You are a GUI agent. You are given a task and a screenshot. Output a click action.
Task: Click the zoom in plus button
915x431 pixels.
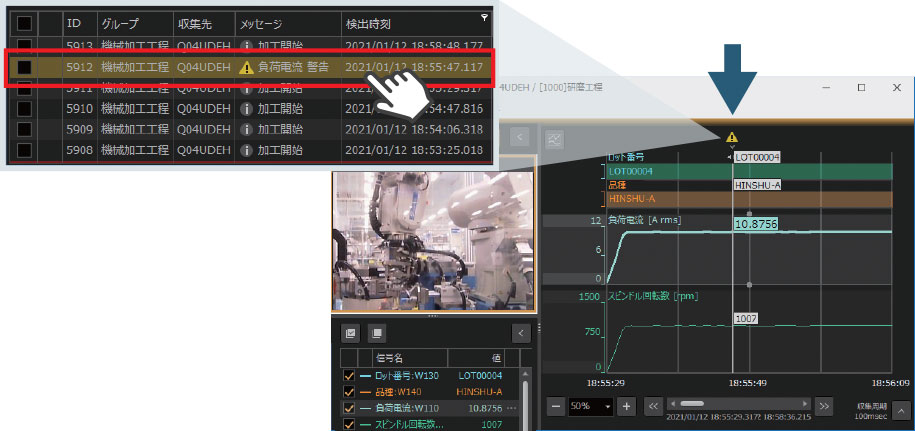[x=626, y=406]
